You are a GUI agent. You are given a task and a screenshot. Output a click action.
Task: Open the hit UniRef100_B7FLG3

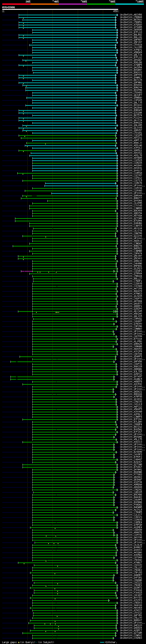pyautogui.click(x=131, y=32)
